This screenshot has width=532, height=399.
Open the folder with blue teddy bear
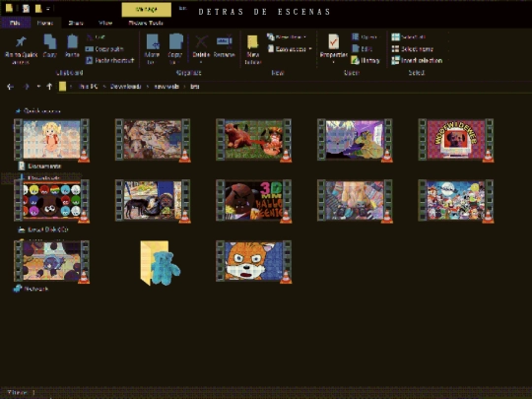161,263
